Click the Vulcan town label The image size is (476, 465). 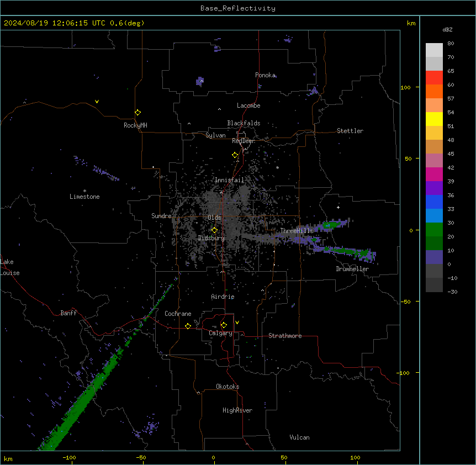click(300, 437)
